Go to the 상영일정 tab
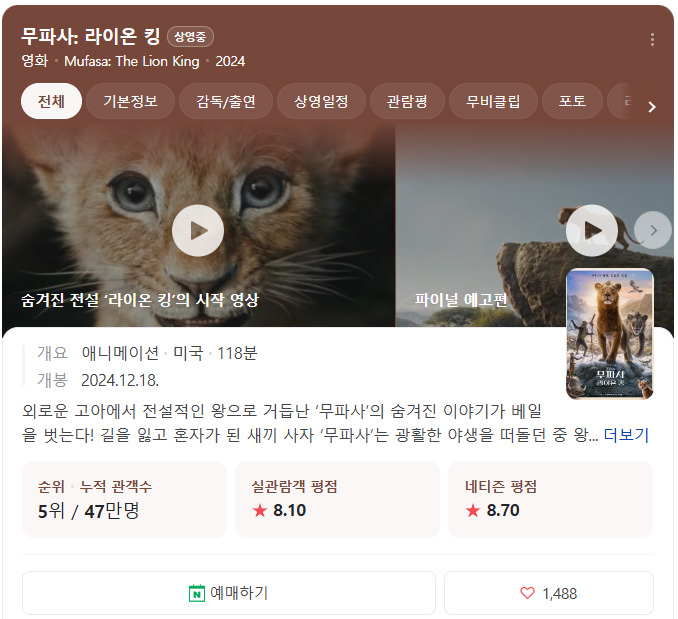This screenshot has height=619, width=678. (321, 101)
